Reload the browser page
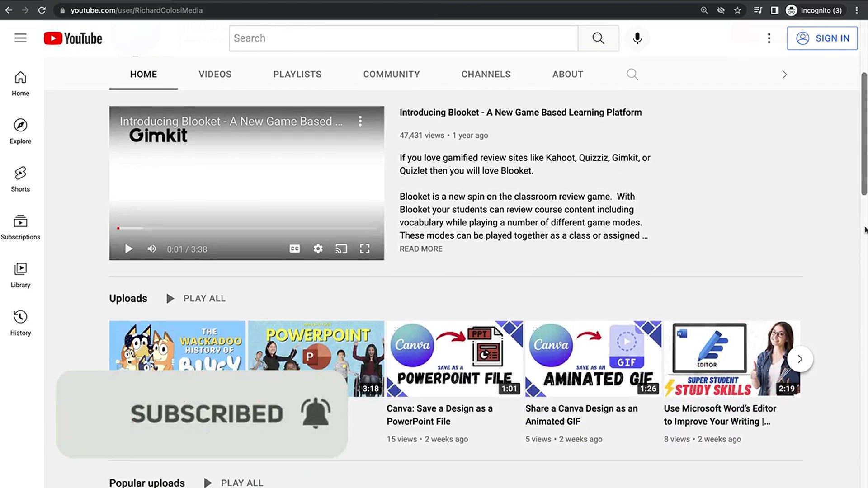 42,10
